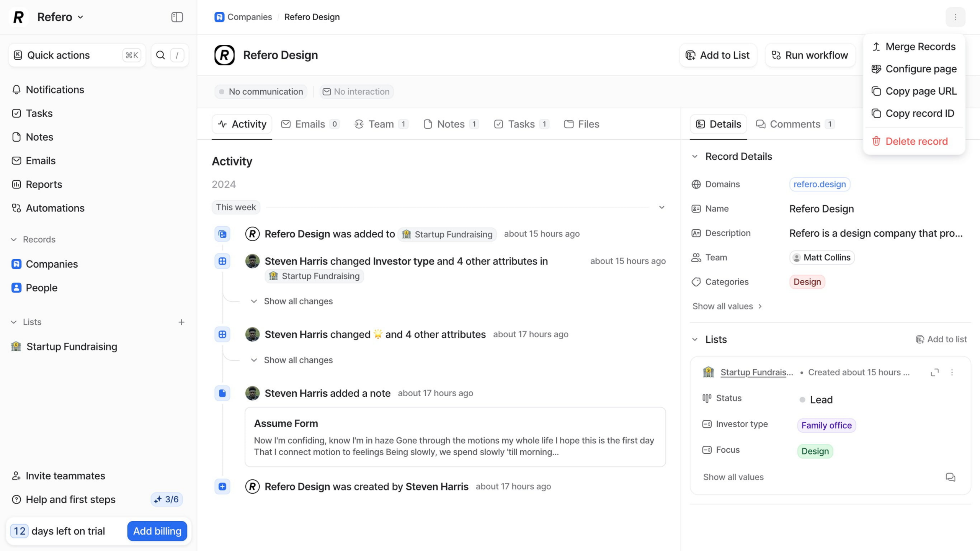This screenshot has height=551, width=980.
Task: Collapse the Records sidebar group
Action: click(x=14, y=239)
